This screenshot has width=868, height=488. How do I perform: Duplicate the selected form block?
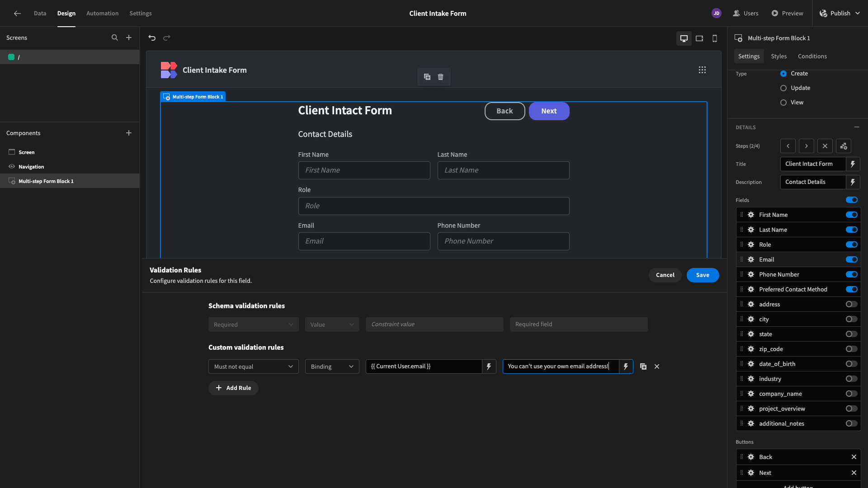click(427, 77)
